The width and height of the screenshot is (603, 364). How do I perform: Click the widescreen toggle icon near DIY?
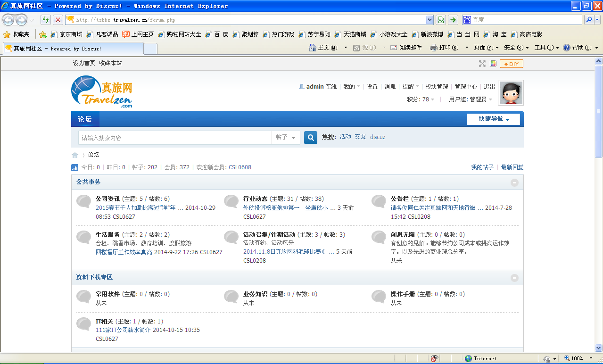[x=482, y=64]
